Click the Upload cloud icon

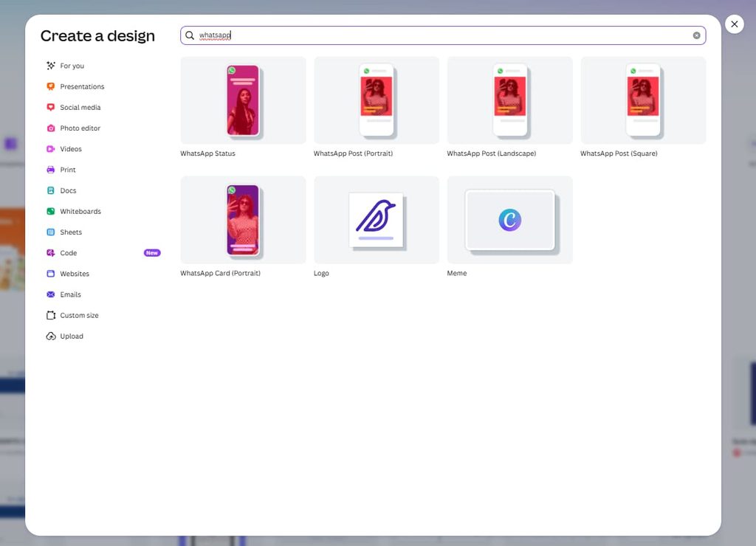click(51, 336)
